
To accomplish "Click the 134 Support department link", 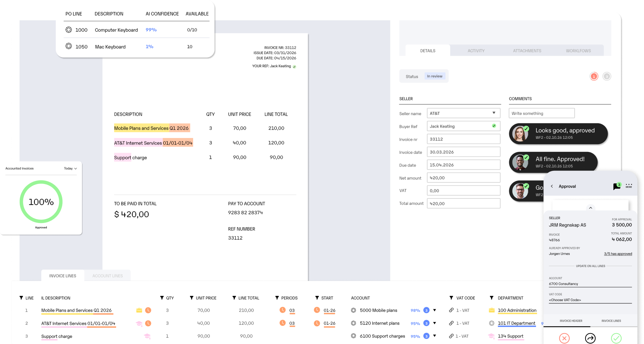I will (510, 336).
